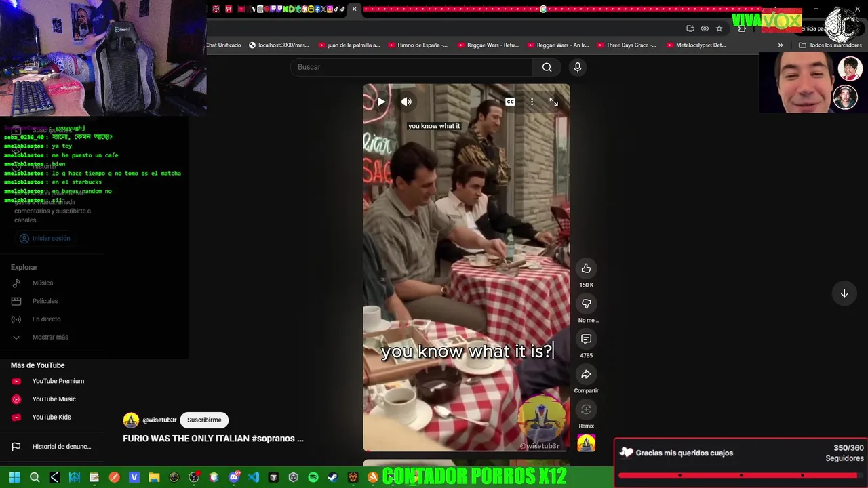Open the localhost:3000 bookmark
The height and width of the screenshot is (488, 868).
pos(279,45)
